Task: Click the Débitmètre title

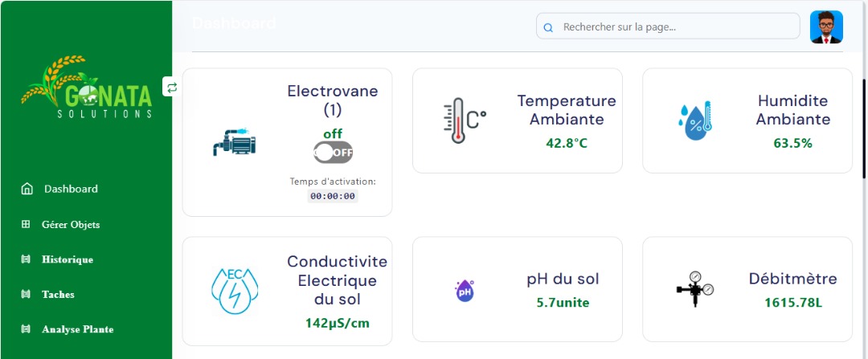Action: (x=793, y=278)
